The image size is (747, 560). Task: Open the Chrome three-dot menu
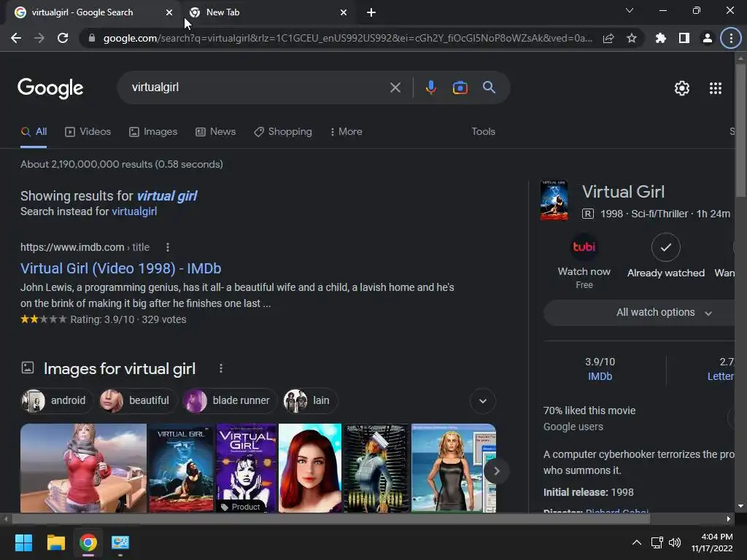(731, 38)
